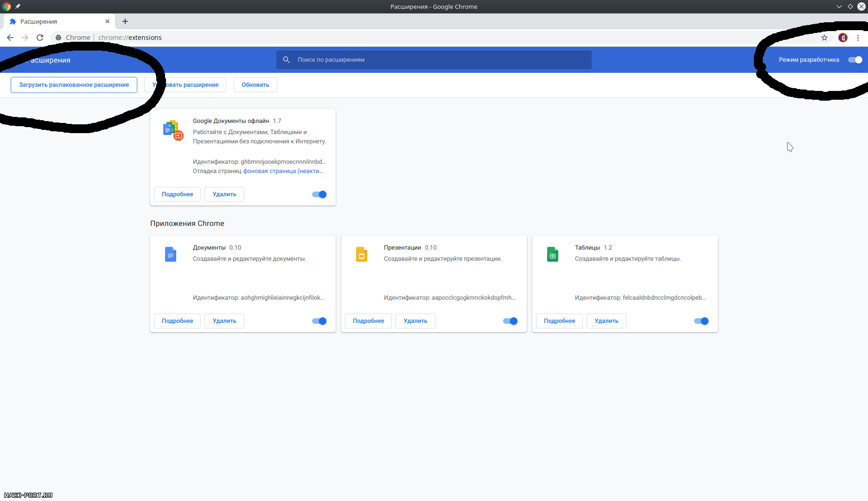Viewport: 868px width, 501px height.
Task: Click Загрузить распакованное расширение button
Action: pyautogui.click(x=74, y=85)
